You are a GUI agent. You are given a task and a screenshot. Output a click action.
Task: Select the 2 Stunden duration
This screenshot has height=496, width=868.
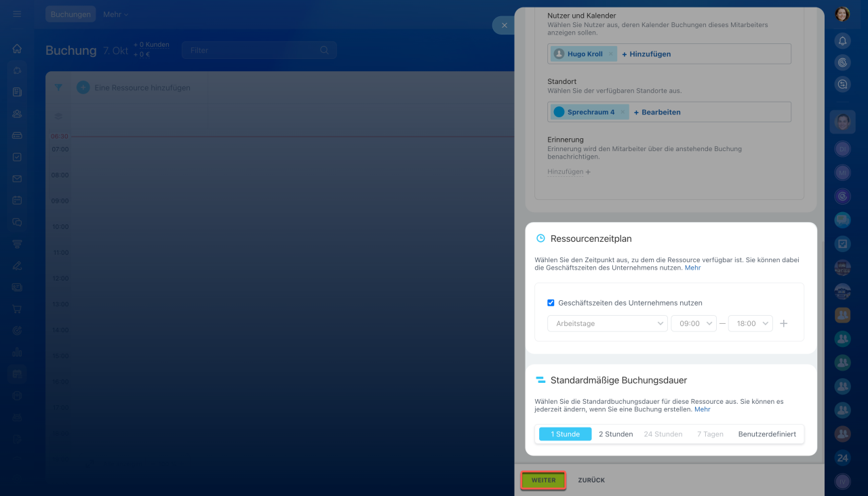tap(616, 434)
